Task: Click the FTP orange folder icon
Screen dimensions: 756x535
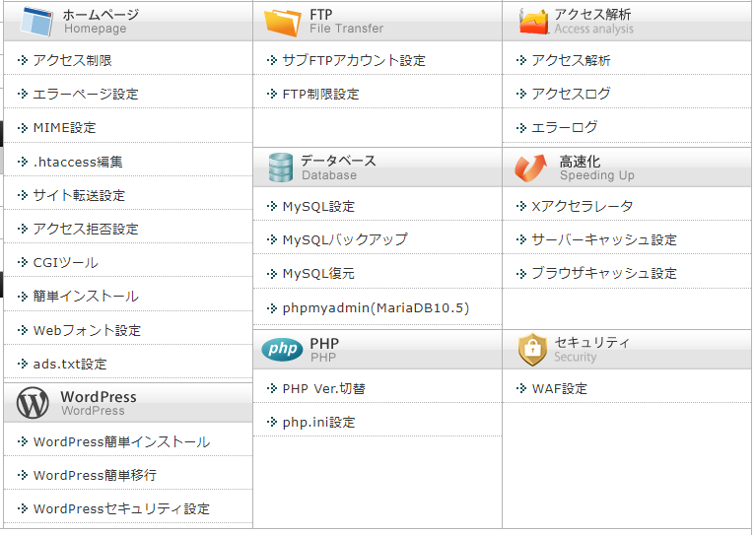Action: pos(283,23)
